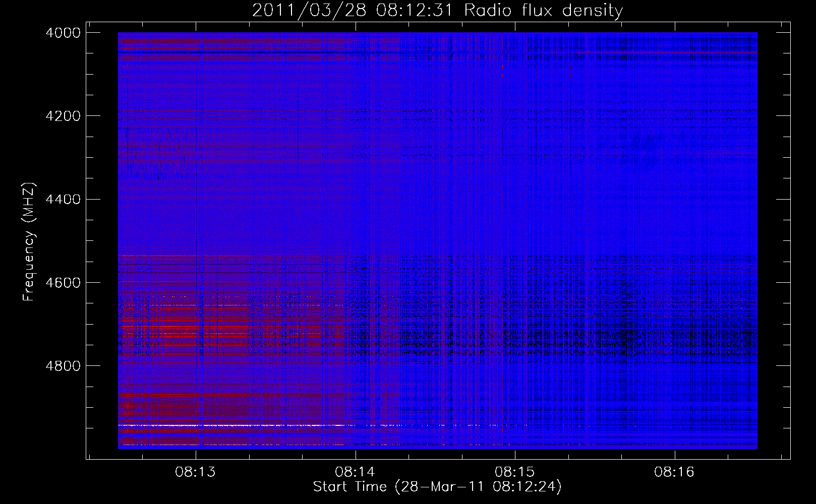Click the "Frequency (MHZ)" axis title
The height and width of the screenshot is (504, 816).
[x=29, y=242]
